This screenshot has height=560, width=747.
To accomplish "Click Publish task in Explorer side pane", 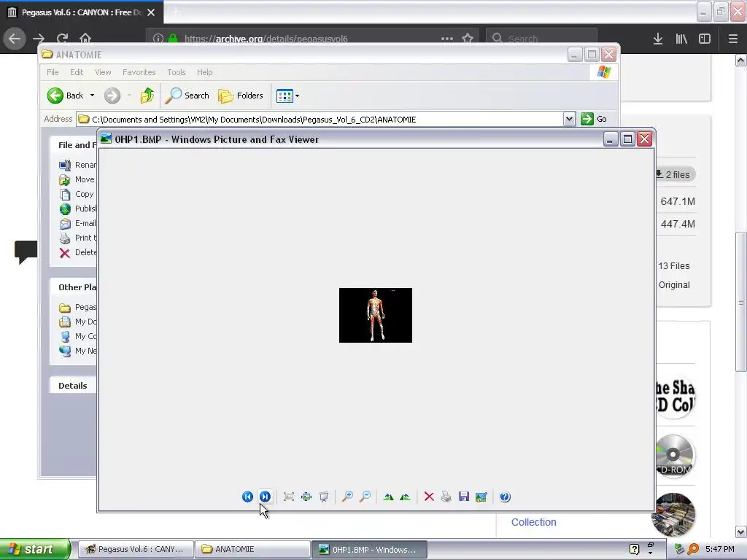I will 77,209.
